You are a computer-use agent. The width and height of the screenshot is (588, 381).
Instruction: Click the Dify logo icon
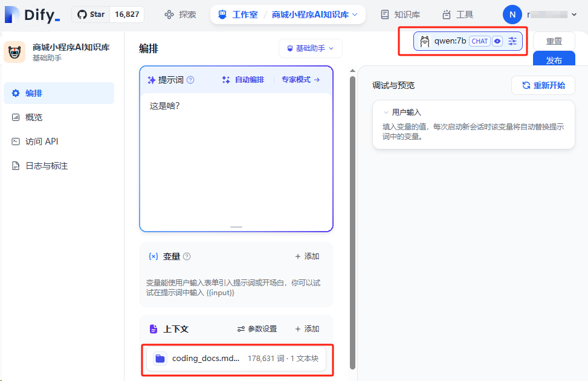coord(11,15)
